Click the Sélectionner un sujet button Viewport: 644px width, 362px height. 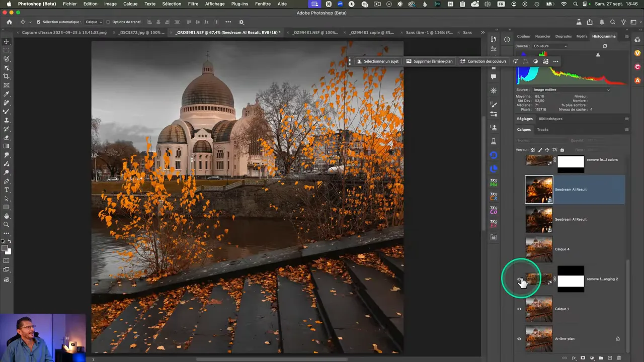point(377,61)
